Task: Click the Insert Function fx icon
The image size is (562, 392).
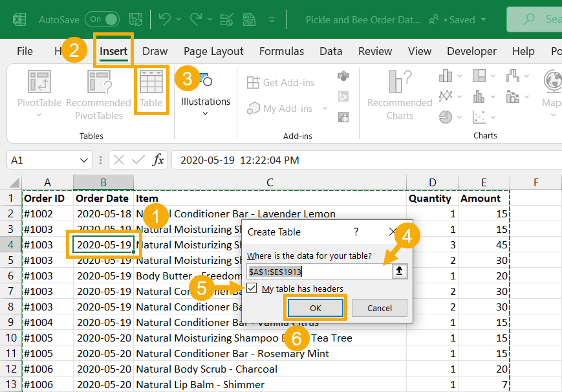Action: (158, 160)
